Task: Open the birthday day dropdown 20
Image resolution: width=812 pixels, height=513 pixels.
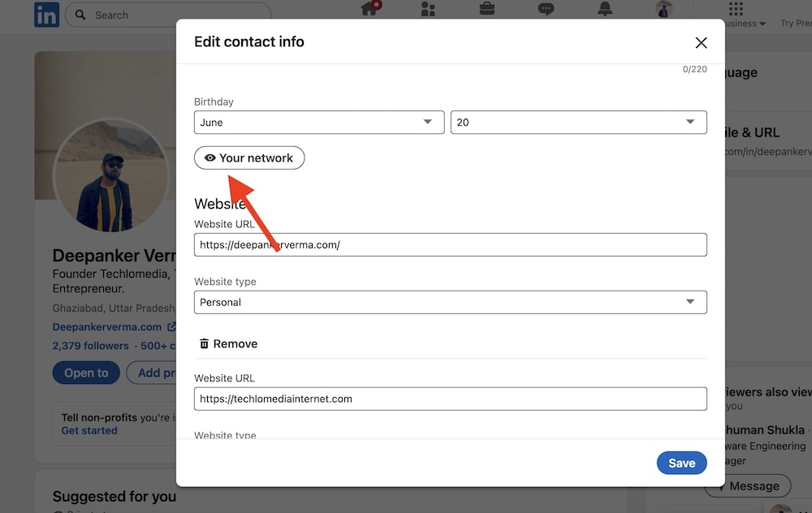Action: [578, 123]
